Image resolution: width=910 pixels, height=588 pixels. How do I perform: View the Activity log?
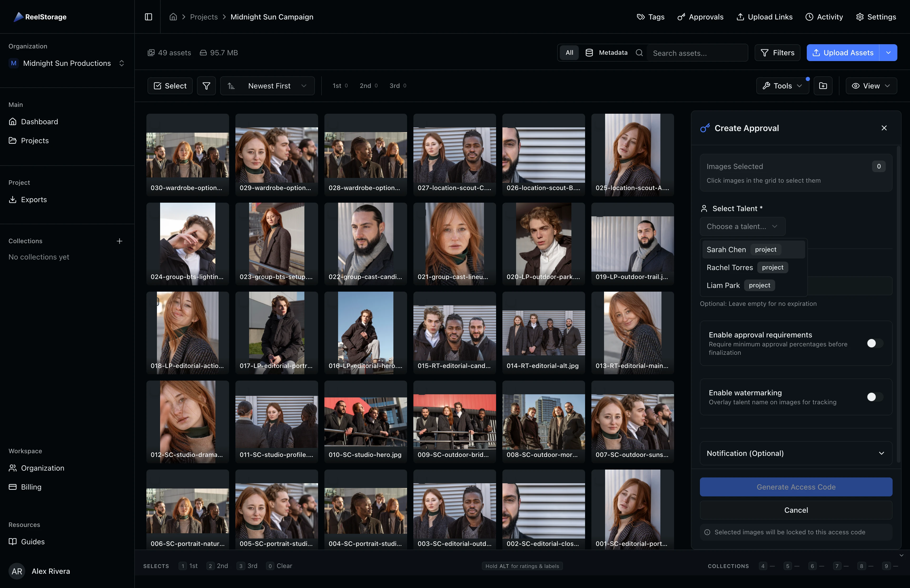coord(824,17)
